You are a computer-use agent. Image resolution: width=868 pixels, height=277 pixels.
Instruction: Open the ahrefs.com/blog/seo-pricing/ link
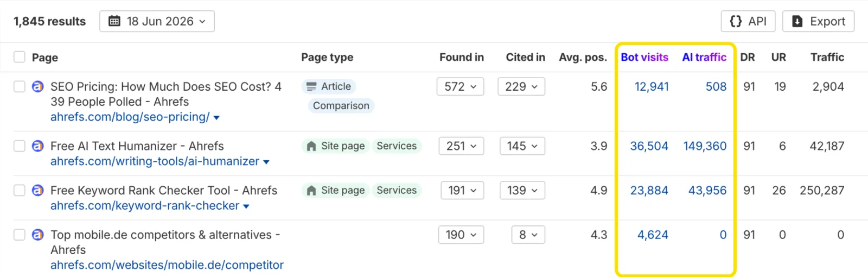[130, 117]
